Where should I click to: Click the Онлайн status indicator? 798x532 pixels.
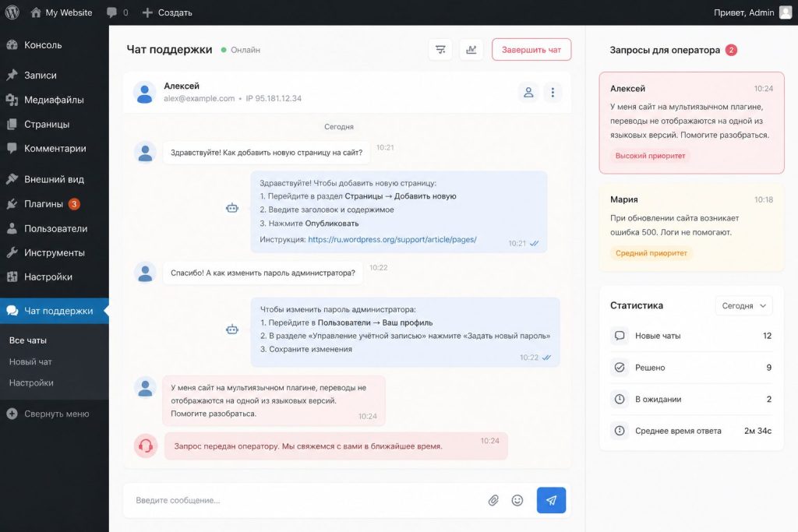tap(241, 50)
